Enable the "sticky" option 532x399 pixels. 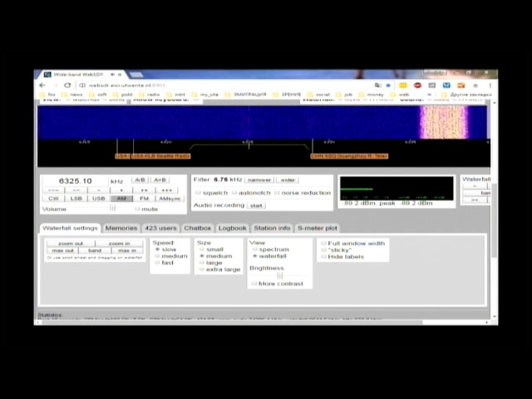(x=323, y=250)
